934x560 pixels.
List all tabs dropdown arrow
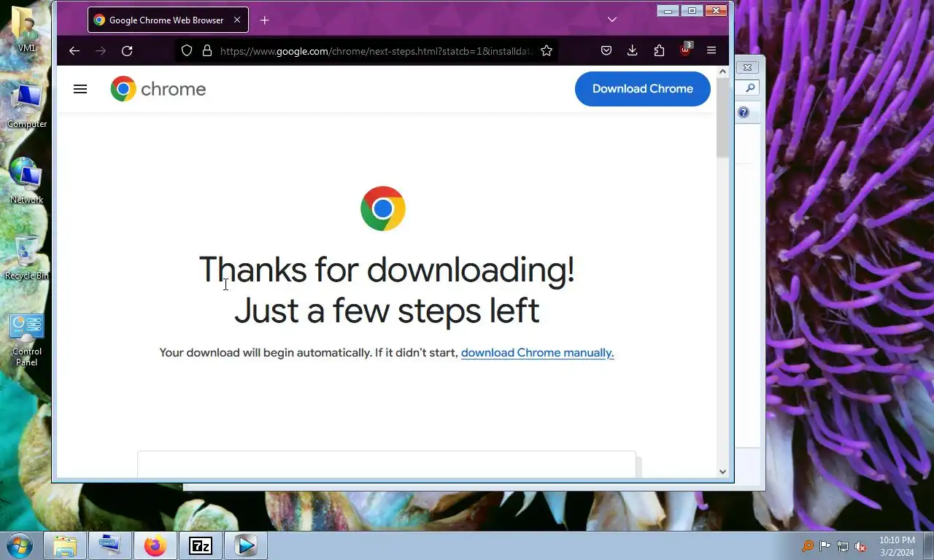[612, 20]
